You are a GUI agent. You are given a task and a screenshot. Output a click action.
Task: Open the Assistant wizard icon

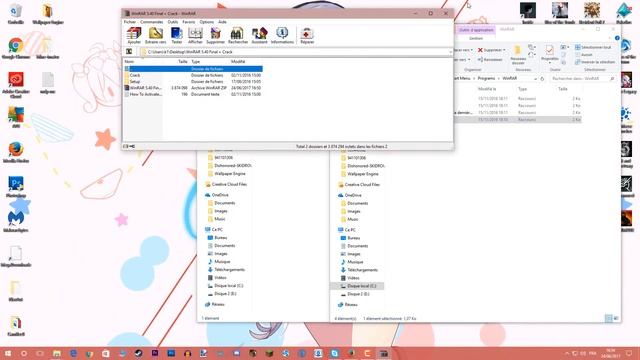259,36
